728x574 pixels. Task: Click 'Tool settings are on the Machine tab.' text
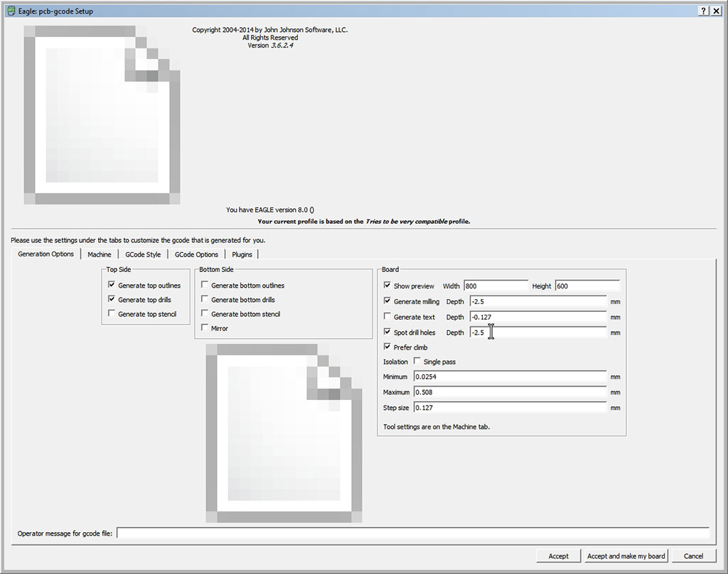(x=437, y=426)
